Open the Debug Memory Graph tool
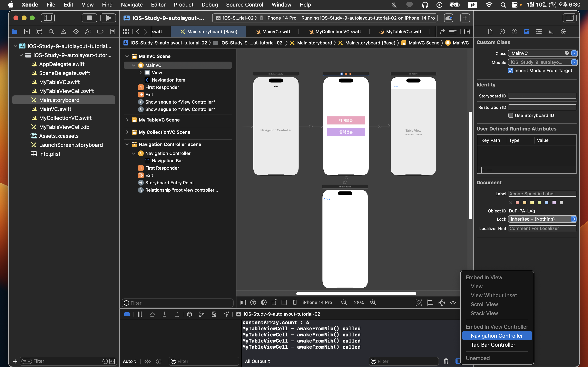 pyautogui.click(x=202, y=314)
